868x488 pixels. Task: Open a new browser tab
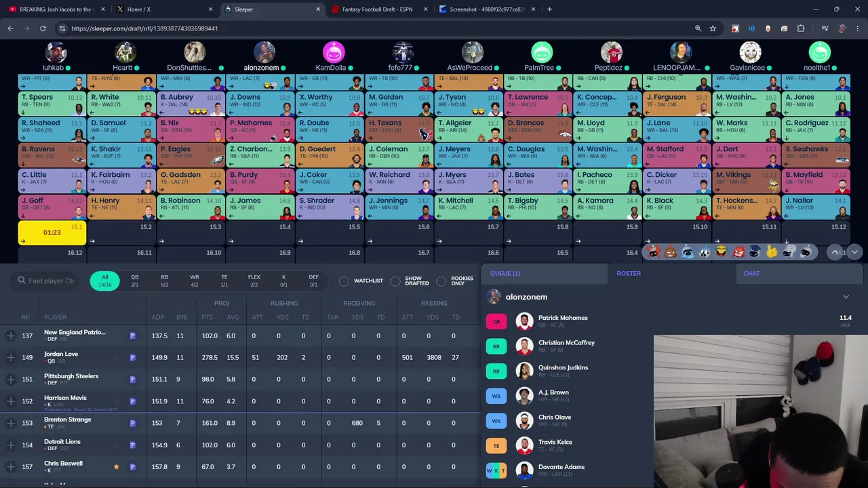[549, 9]
